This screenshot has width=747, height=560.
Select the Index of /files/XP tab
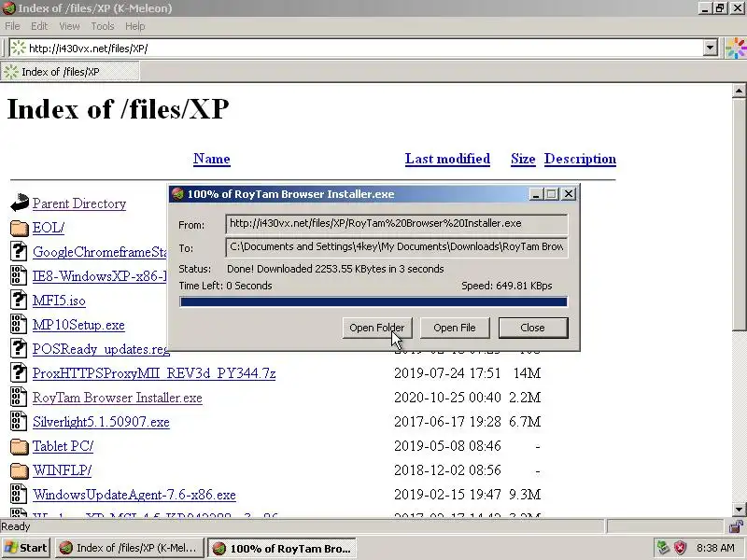(70, 72)
